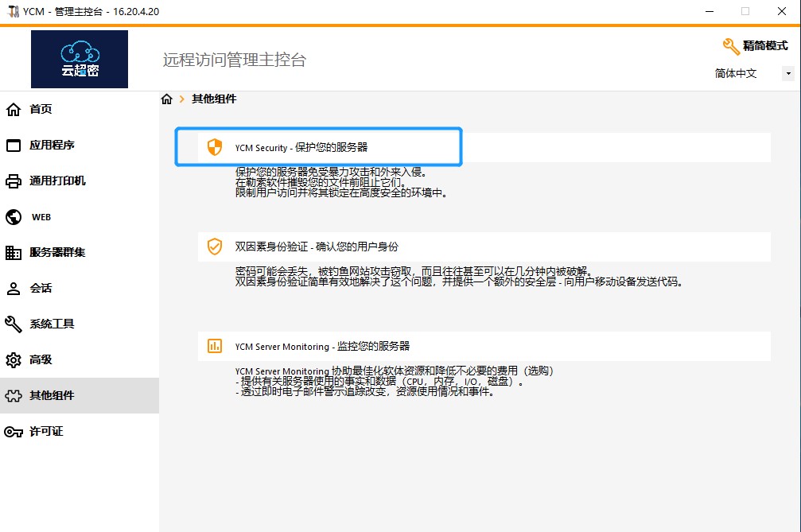801x532 pixels.
Task: Open 服务器群集 page
Action: pos(80,253)
